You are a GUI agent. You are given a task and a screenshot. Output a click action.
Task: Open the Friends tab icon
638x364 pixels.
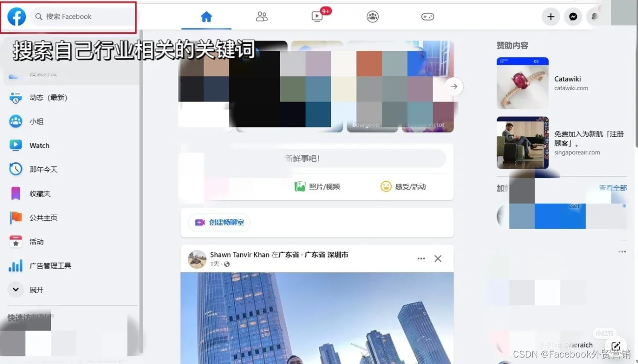[262, 17]
